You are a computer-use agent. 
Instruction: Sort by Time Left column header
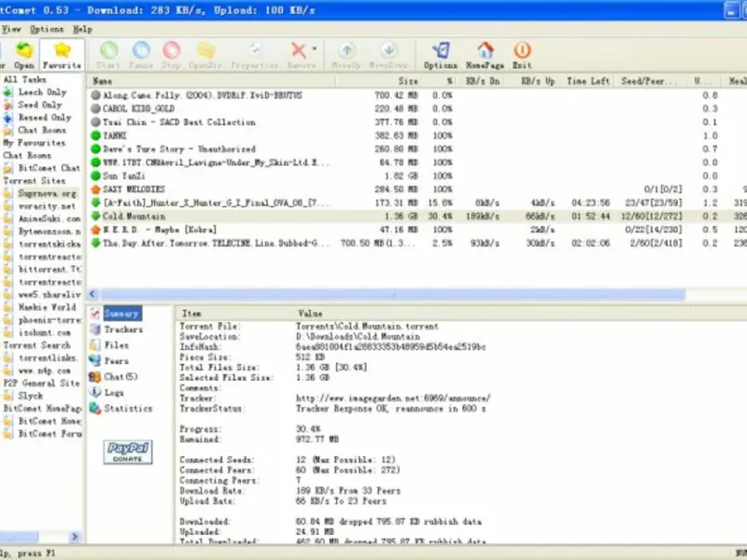pyautogui.click(x=588, y=81)
